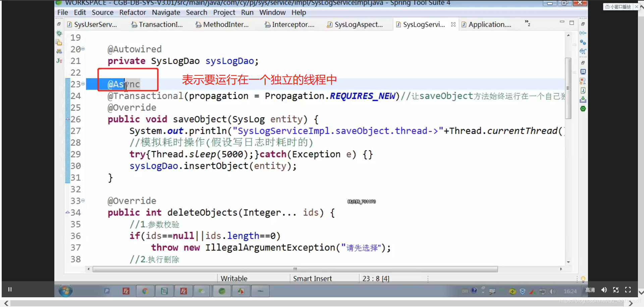Open the WeChat taskbar icon

[202, 291]
